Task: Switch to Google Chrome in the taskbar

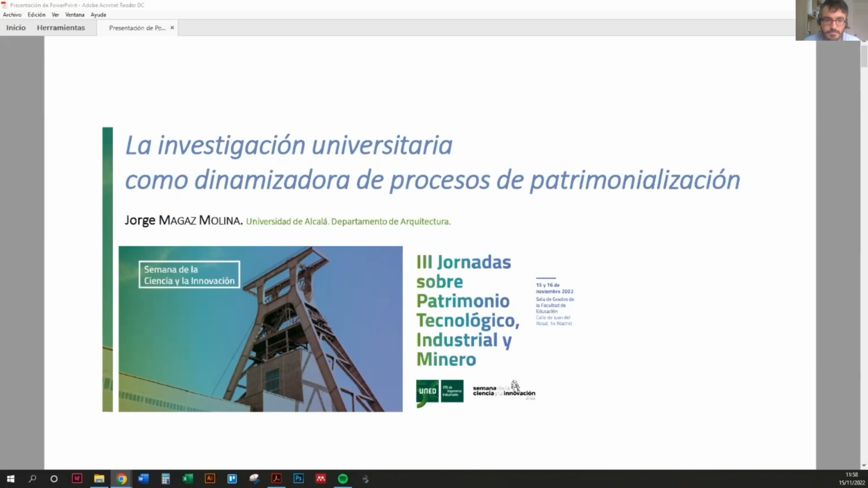Action: pyautogui.click(x=121, y=479)
